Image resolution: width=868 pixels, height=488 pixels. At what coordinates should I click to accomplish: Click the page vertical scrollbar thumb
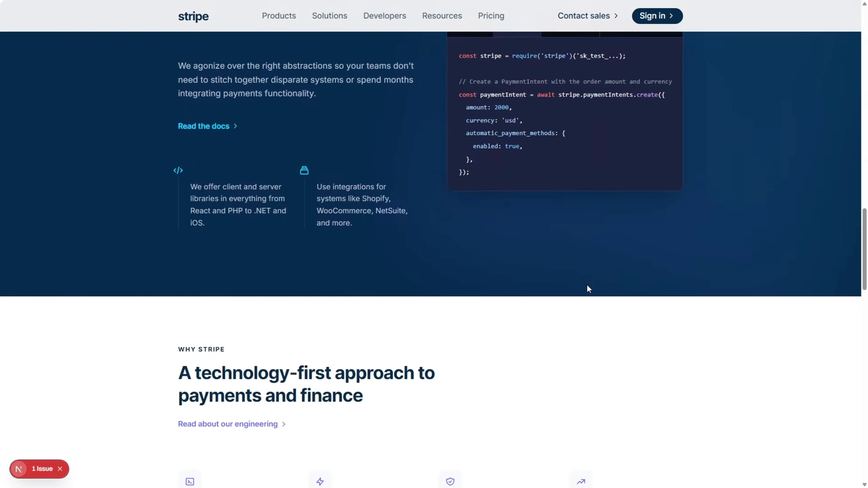pyautogui.click(x=864, y=249)
